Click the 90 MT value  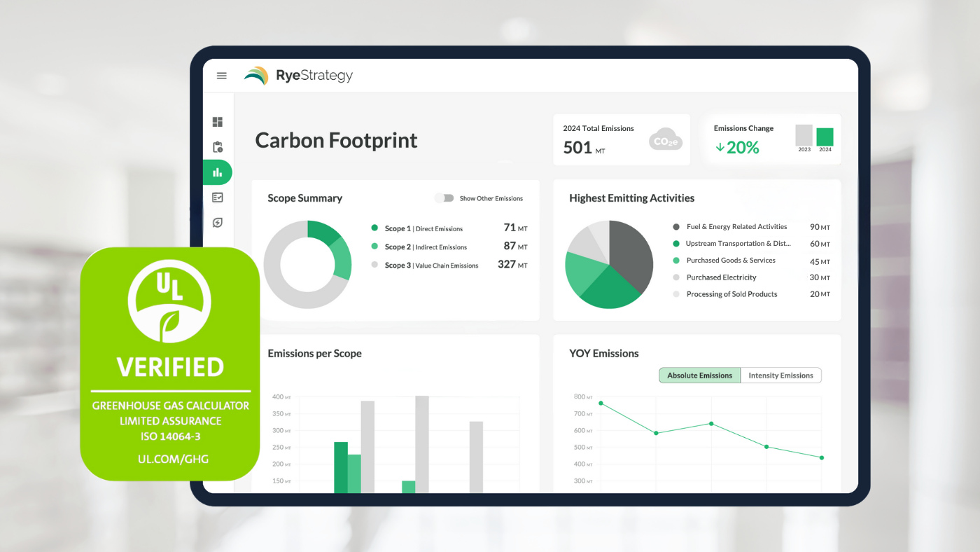tap(820, 227)
